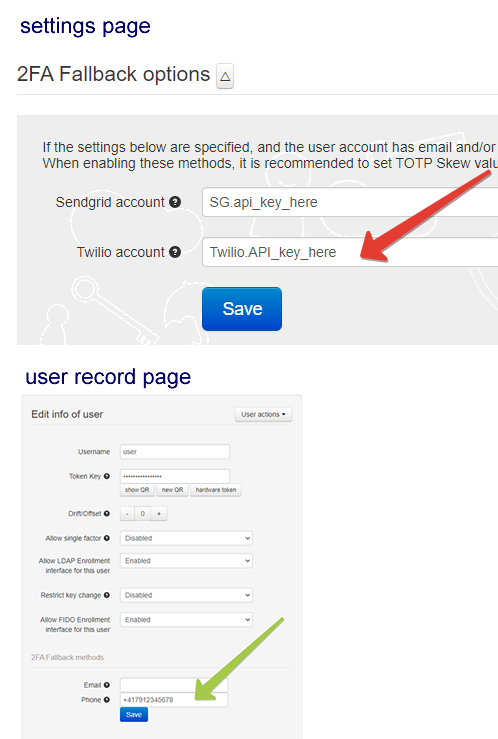Click the new QR button
The height and width of the screenshot is (739, 498).
click(172, 490)
